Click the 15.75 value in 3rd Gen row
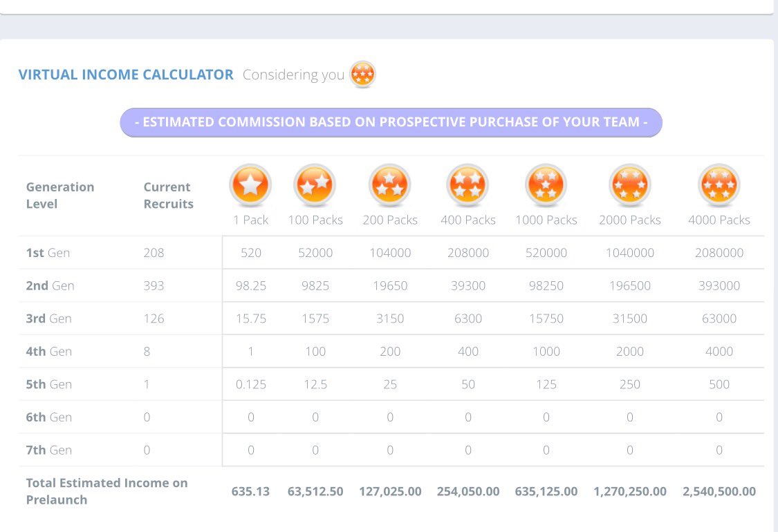 [x=251, y=319]
